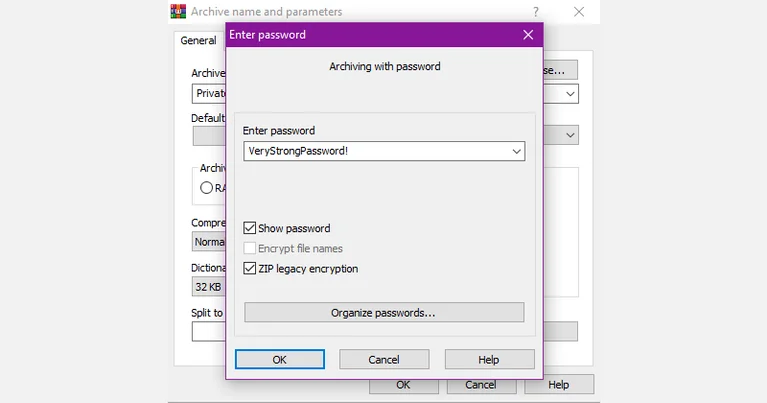Click the Help button of the archive window
This screenshot has height=403, width=767.
tap(559, 385)
